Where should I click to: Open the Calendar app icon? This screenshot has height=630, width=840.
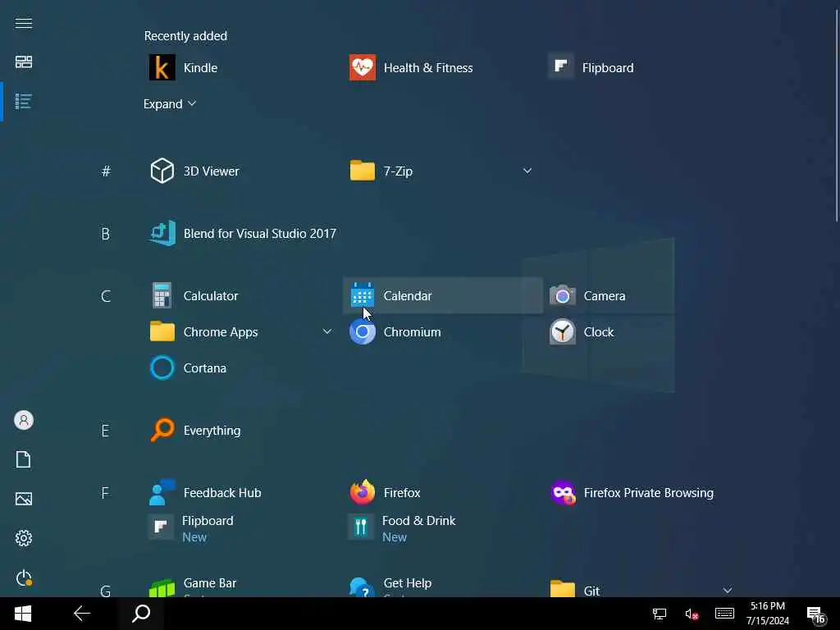[x=362, y=295]
